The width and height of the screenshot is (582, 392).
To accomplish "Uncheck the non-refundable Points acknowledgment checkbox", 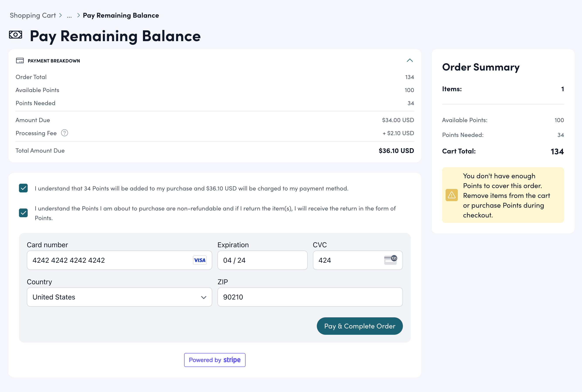I will (23, 213).
